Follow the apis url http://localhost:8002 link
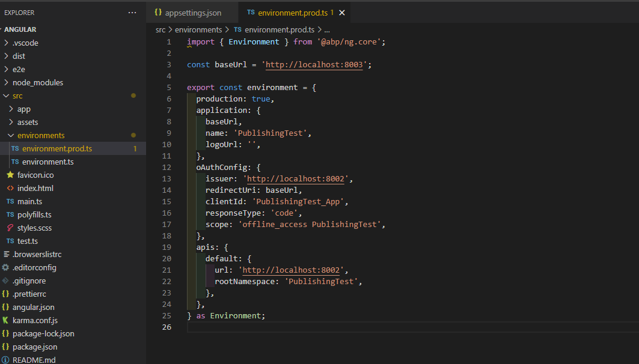Image resolution: width=639 pixels, height=364 pixels. (291, 270)
